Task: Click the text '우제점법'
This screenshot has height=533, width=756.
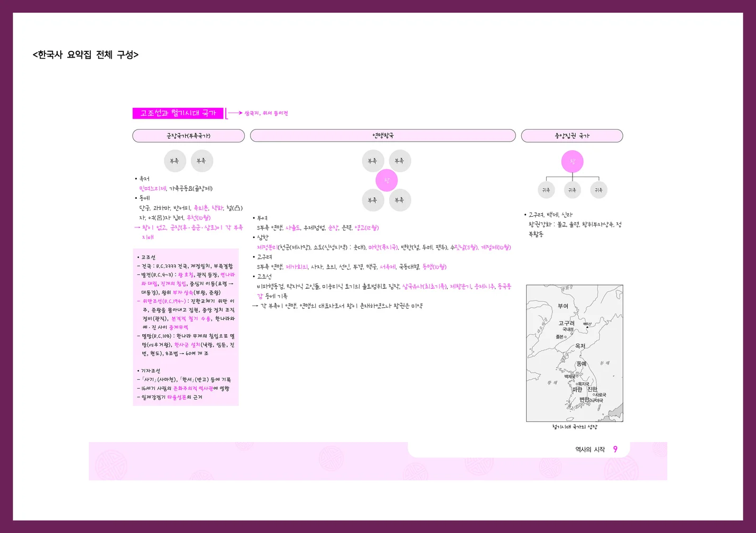Action: coord(314,228)
